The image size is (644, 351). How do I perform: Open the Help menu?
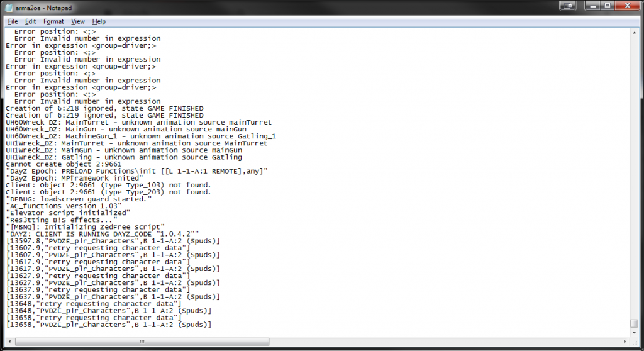(99, 21)
